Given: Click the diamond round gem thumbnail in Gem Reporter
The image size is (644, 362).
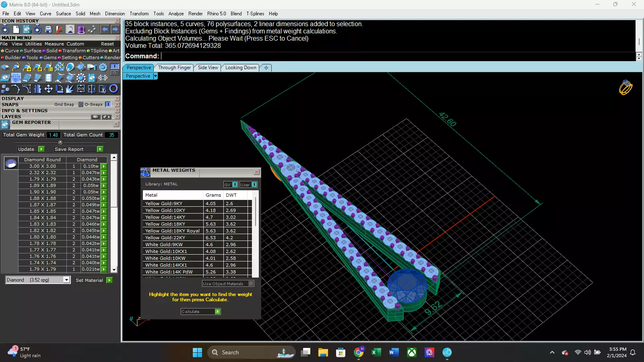Looking at the screenshot, I should 11,163.
